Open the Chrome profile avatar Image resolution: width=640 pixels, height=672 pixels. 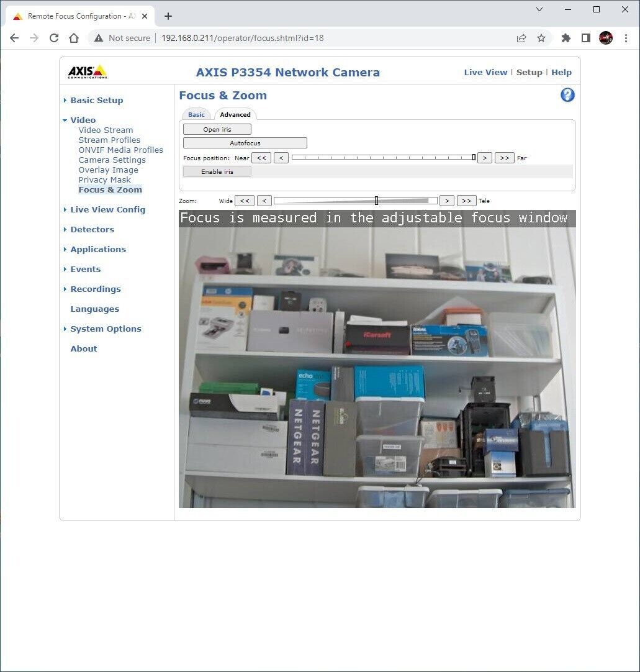click(x=605, y=38)
